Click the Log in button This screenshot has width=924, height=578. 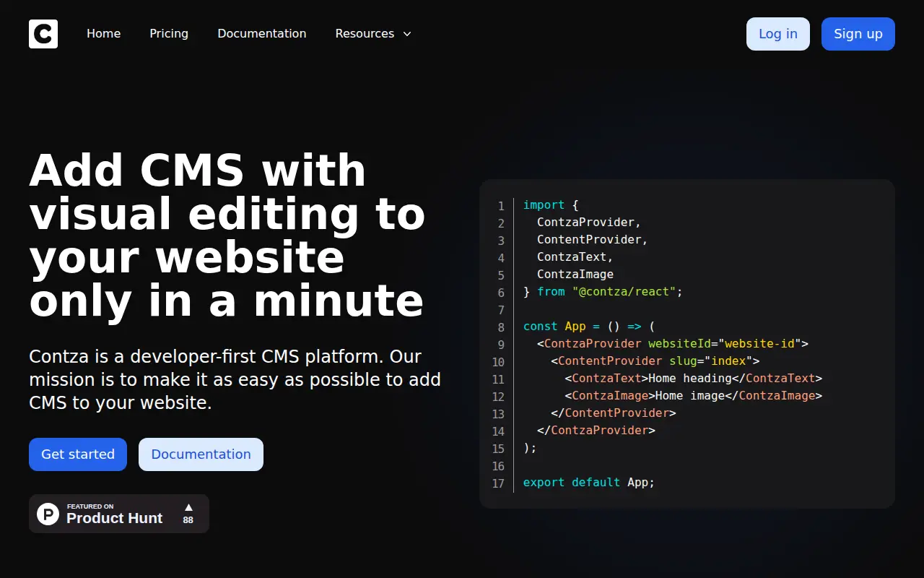click(778, 34)
